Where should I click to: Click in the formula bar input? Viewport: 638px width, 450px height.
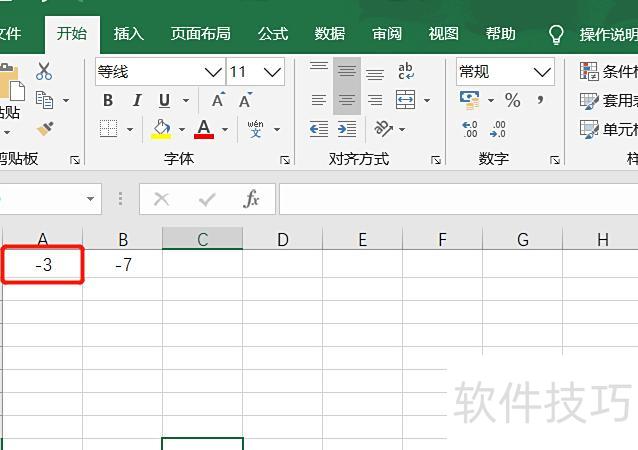[459, 199]
